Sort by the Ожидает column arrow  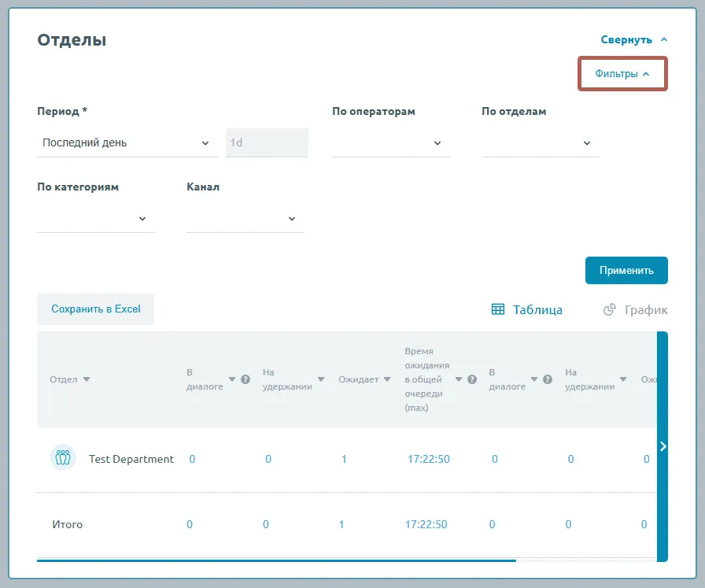tap(386, 379)
